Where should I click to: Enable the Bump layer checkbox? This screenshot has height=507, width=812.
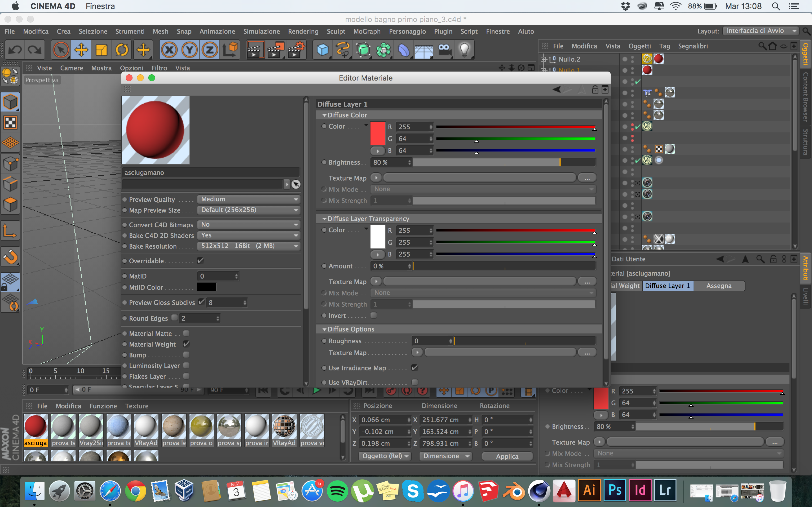[x=186, y=354]
